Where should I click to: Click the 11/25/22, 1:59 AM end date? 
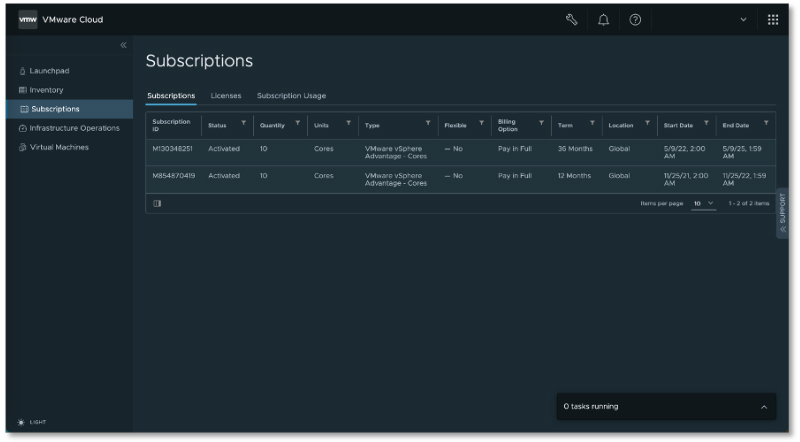pos(744,179)
